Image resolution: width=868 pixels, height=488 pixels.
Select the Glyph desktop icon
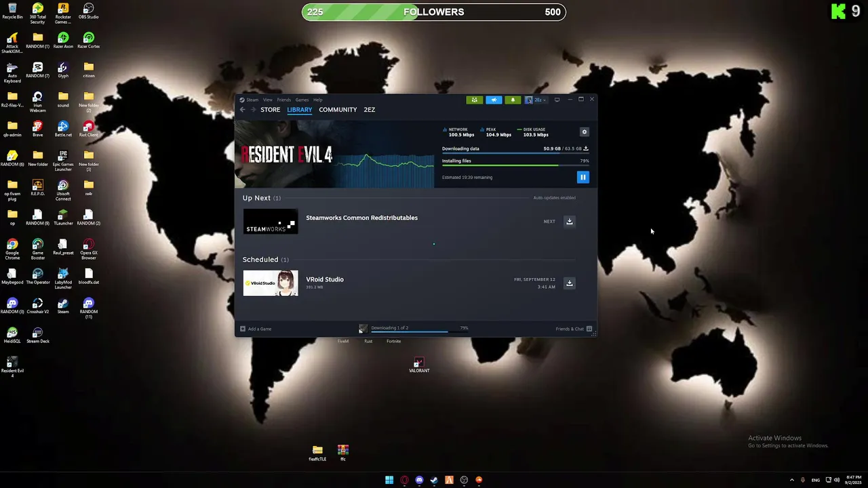(63, 70)
